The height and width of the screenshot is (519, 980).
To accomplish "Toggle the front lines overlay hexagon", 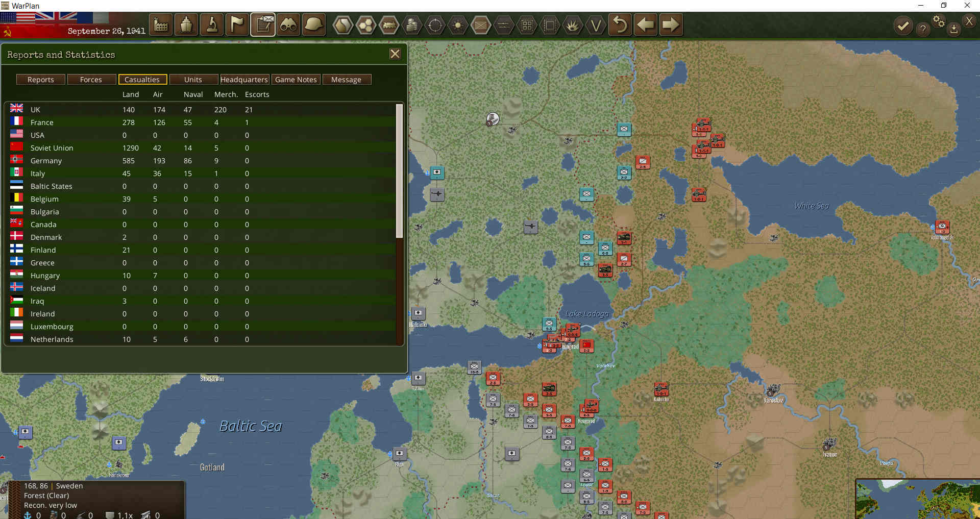I will pyautogui.click(x=504, y=25).
